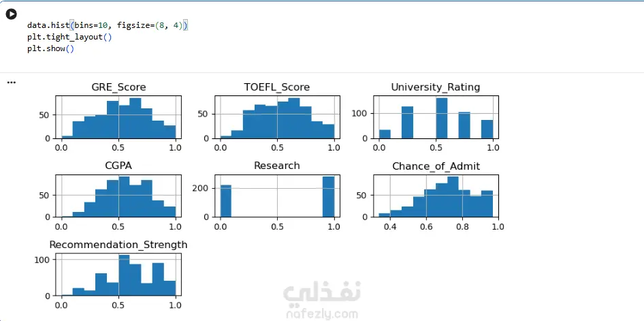Open the nafezly.com link text
The height and width of the screenshot is (321, 644).
point(322,314)
